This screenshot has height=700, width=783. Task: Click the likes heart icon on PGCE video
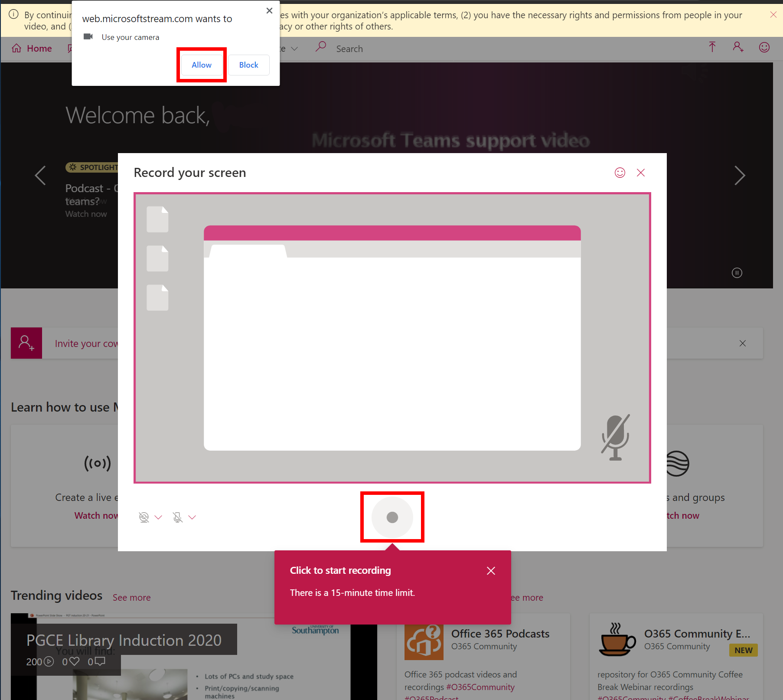click(75, 661)
